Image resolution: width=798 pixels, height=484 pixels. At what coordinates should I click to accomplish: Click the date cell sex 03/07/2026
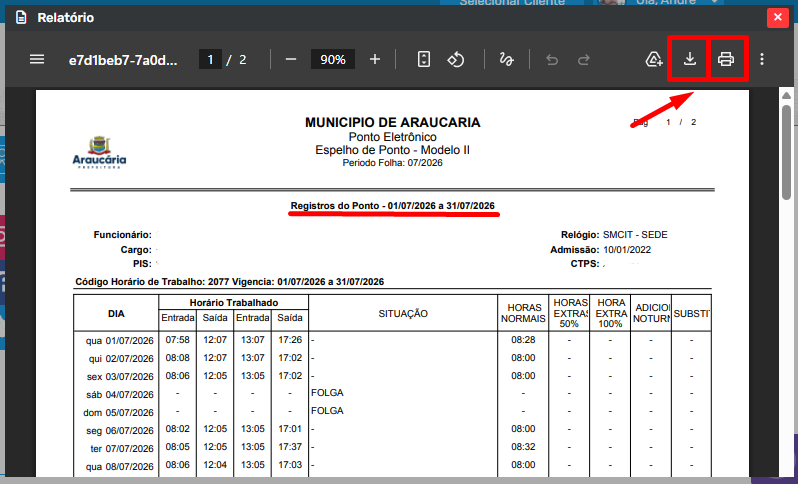120,377
